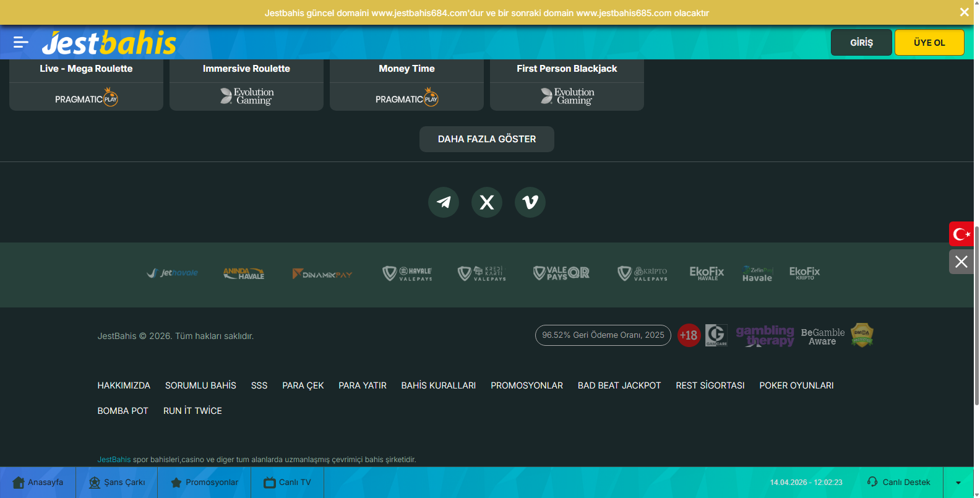Open the BAD BEAT JACKPOT footer link
980x498 pixels.
click(619, 385)
